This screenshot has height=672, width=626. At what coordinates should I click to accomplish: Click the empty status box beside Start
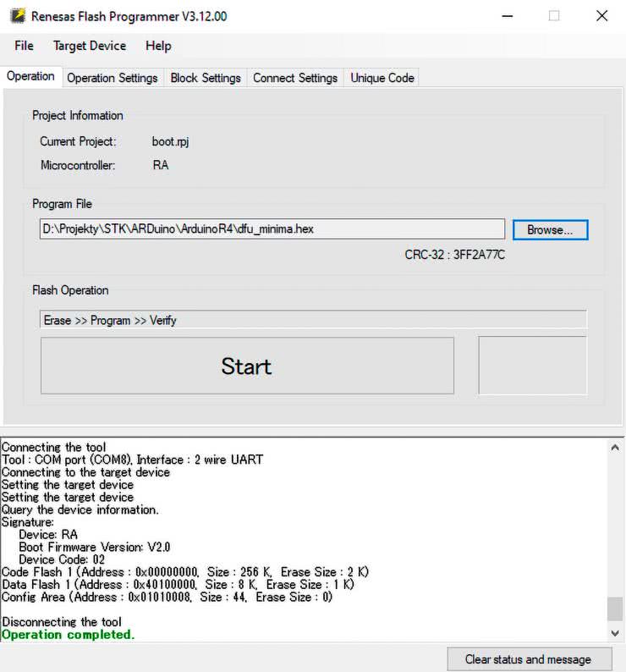(x=532, y=365)
